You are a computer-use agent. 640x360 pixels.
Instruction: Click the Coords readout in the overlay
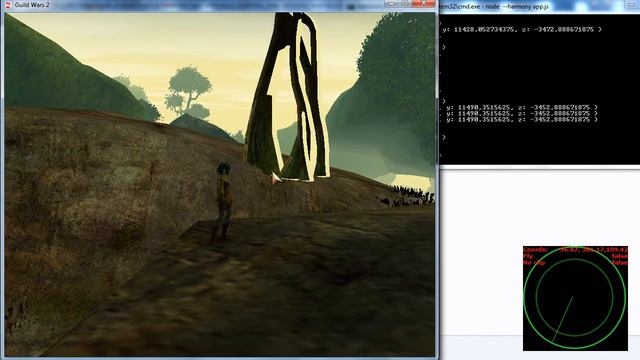[x=575, y=249]
